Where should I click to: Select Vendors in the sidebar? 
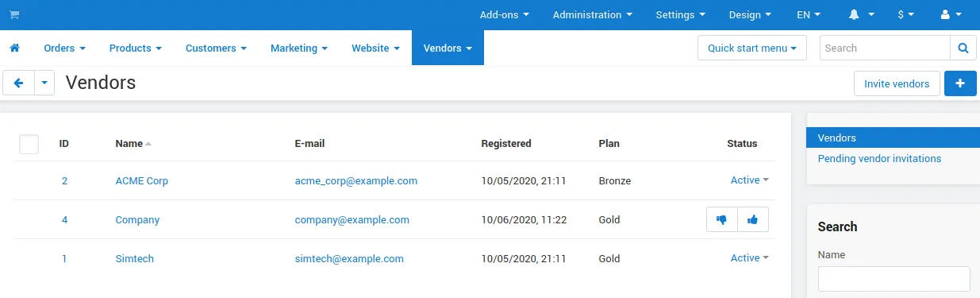coord(893,138)
